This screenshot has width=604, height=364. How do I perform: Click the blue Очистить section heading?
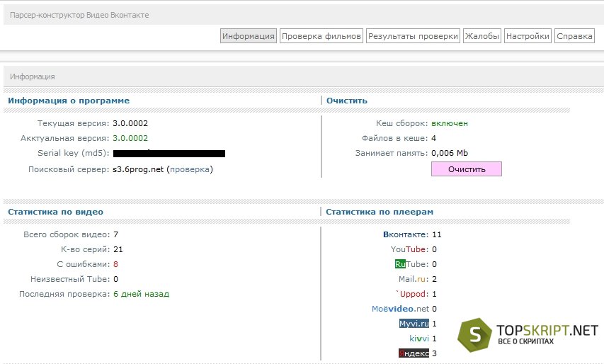pyautogui.click(x=347, y=101)
